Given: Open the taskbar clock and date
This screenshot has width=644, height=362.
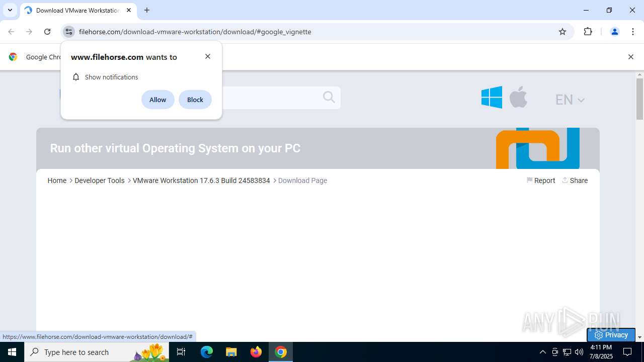Looking at the screenshot, I should (601, 352).
